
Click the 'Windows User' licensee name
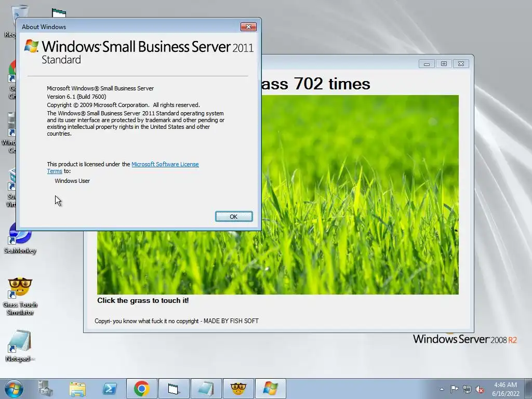[x=72, y=181]
